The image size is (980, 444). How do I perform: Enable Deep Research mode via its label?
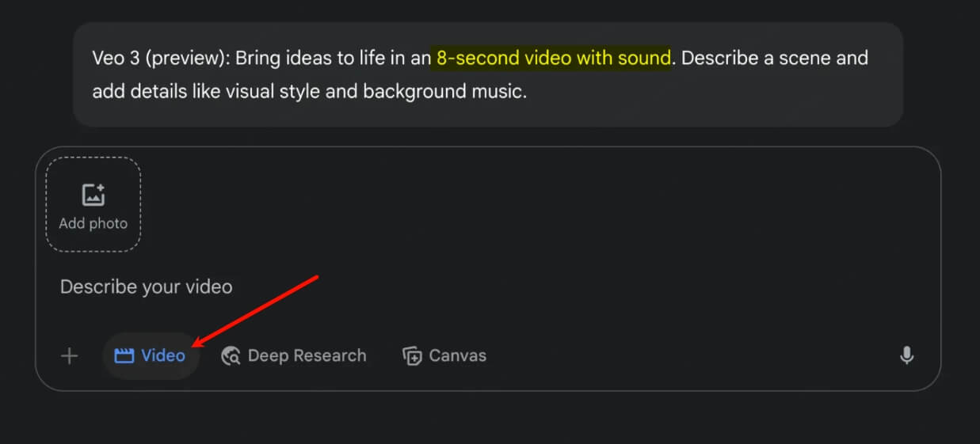[307, 356]
